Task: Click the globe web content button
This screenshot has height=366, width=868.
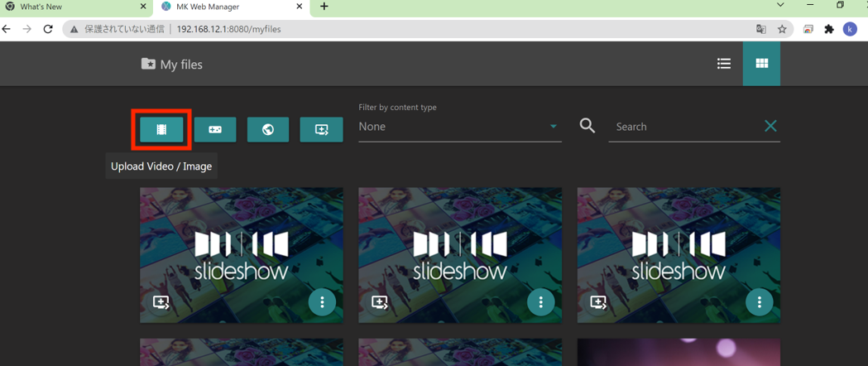Action: [268, 129]
